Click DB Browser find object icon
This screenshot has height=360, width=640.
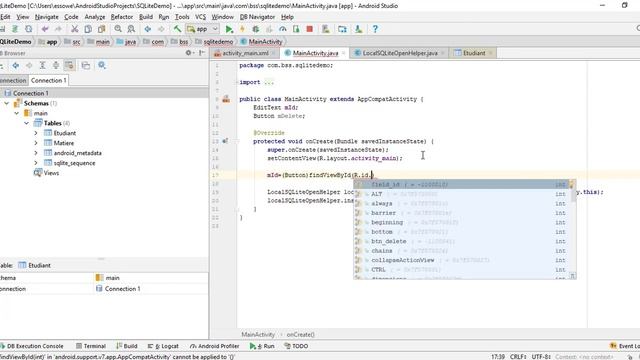click(x=102, y=65)
